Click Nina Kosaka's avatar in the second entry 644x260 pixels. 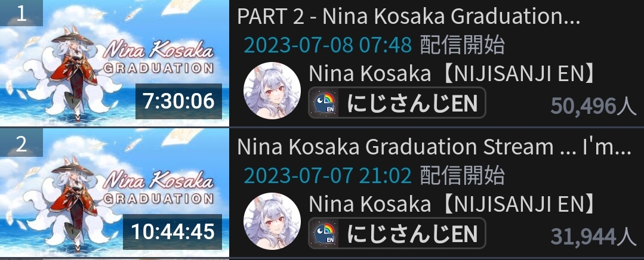coord(272,221)
